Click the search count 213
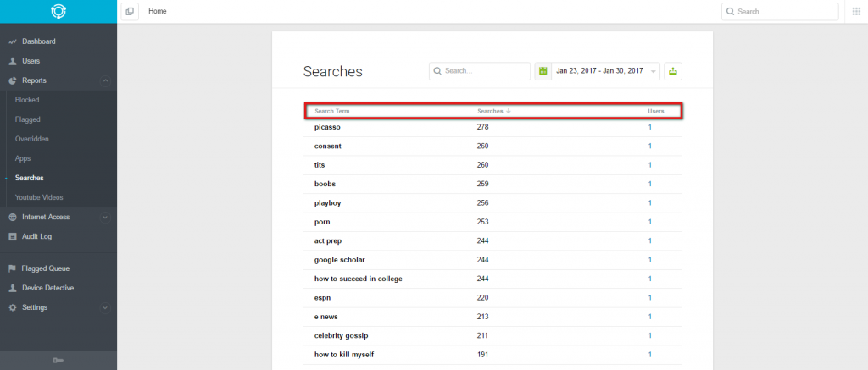The width and height of the screenshot is (868, 370). click(x=482, y=317)
